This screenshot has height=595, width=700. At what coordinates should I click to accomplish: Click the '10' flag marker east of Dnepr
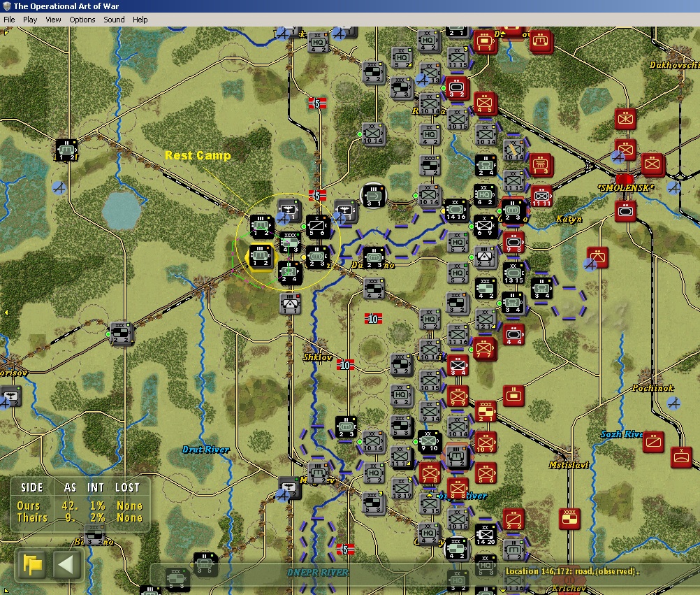373,319
